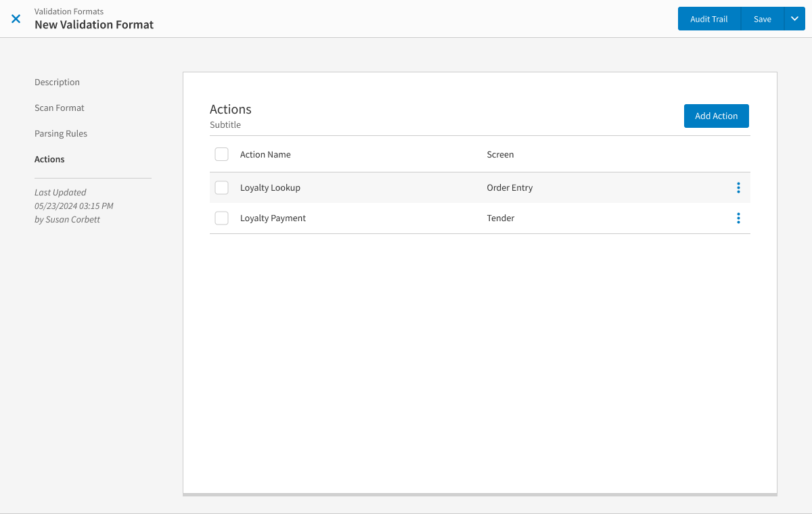
Task: Click the Action Name column header
Action: coord(265,154)
